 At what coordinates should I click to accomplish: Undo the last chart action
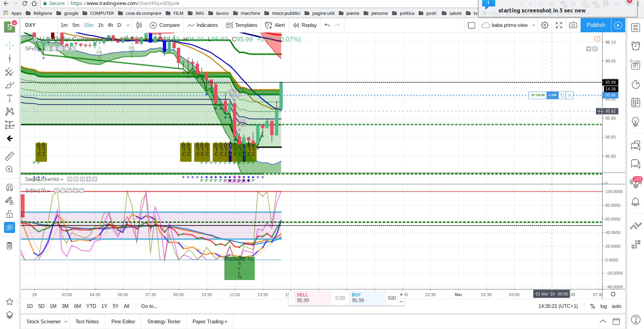coord(327,25)
